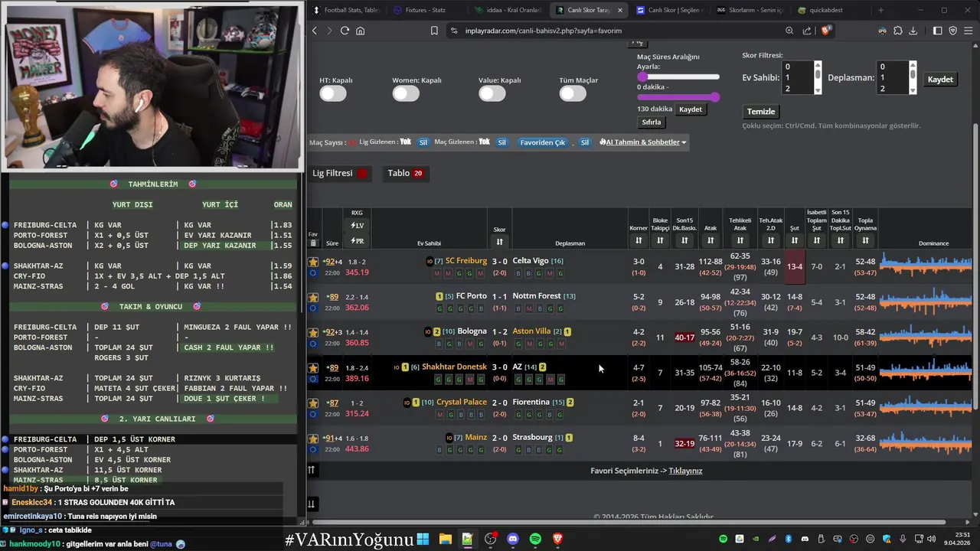The image size is (980, 551).
Task: Click the radio circle on Bologna row
Action: point(312,343)
